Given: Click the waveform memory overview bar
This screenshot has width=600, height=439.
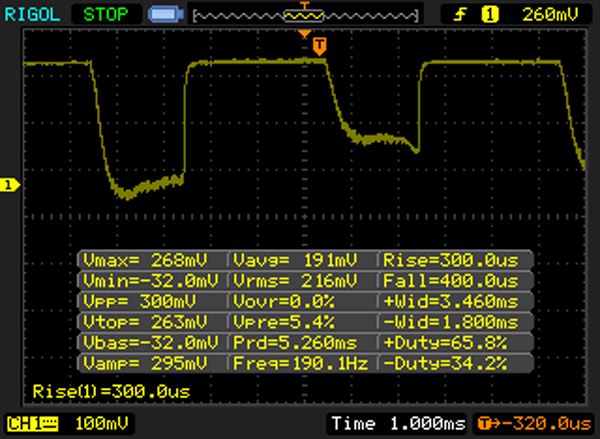Looking at the screenshot, I should coord(305,16).
